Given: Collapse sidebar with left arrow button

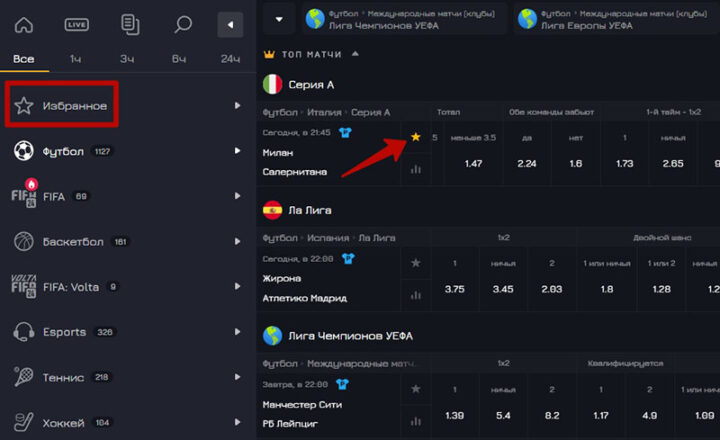Looking at the screenshot, I should point(230,25).
